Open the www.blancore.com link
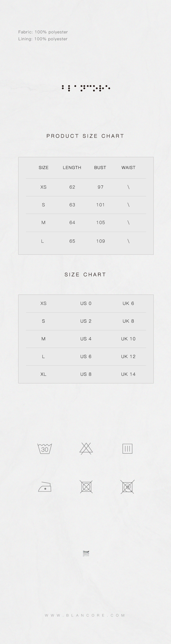 [x=85, y=615]
